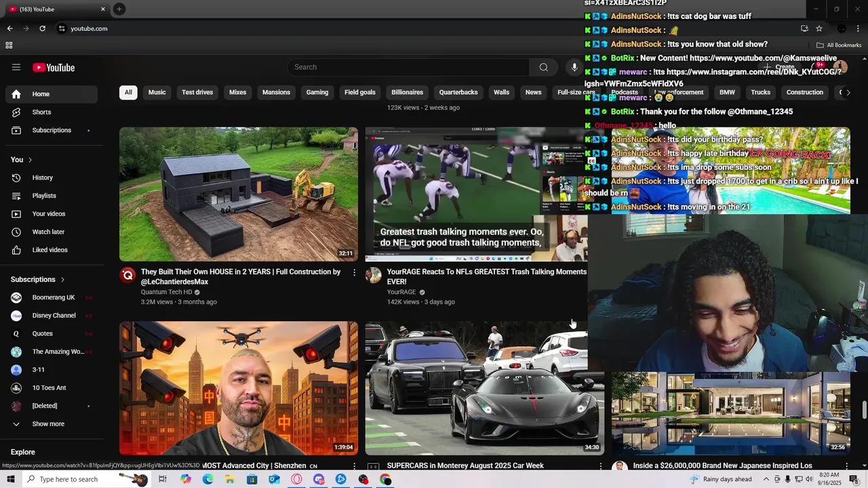The width and height of the screenshot is (868, 488).
Task: Click the YouTube logo
Action: 54,67
